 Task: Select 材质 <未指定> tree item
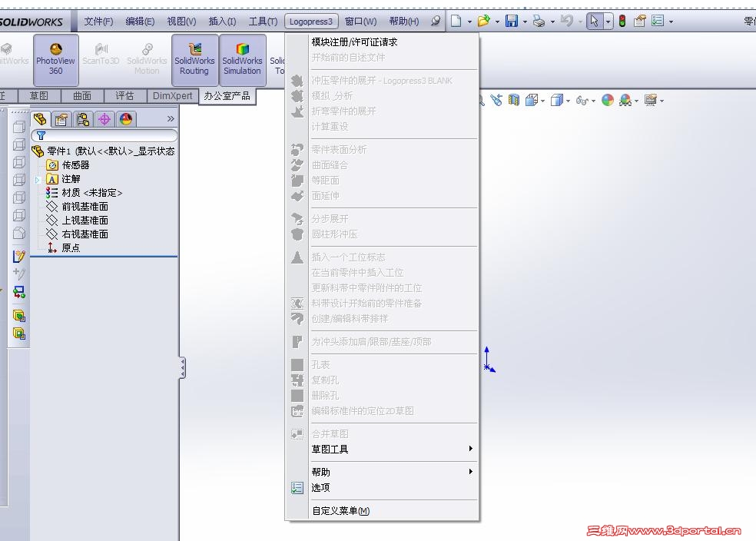[84, 193]
